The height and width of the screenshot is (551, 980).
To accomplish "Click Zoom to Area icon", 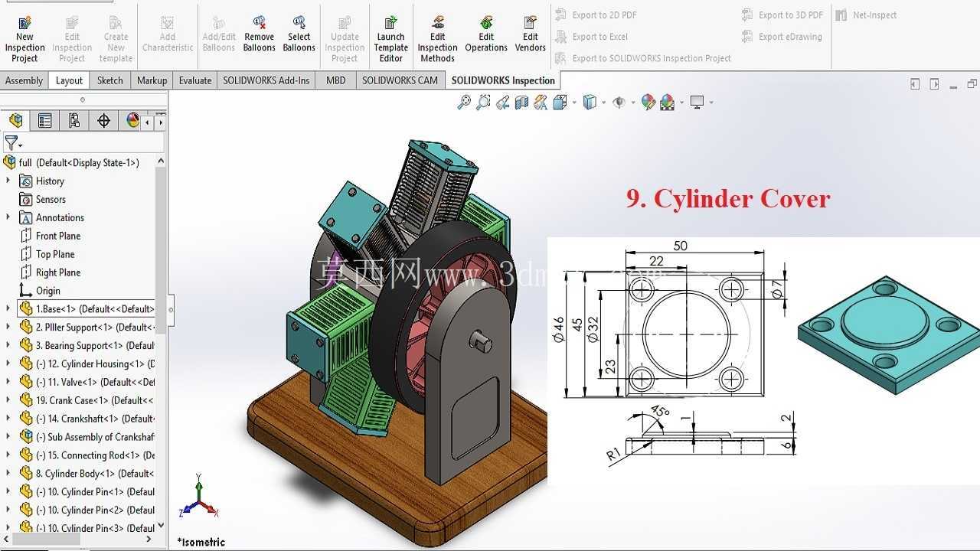I will (483, 102).
